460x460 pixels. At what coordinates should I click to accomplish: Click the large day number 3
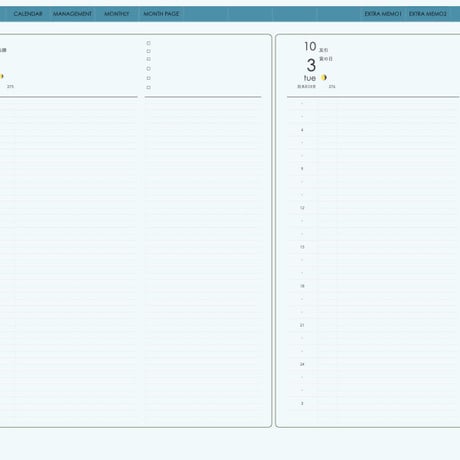[x=311, y=65]
